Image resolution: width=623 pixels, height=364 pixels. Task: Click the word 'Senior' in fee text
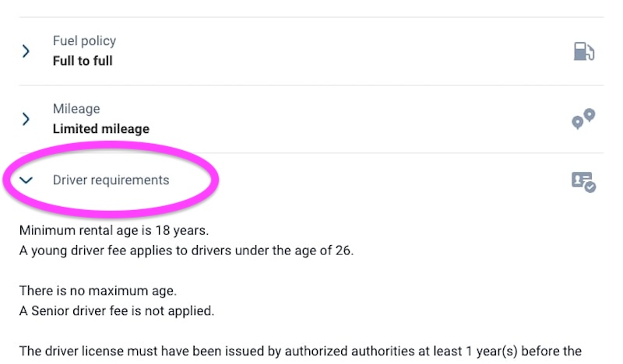[x=49, y=311]
